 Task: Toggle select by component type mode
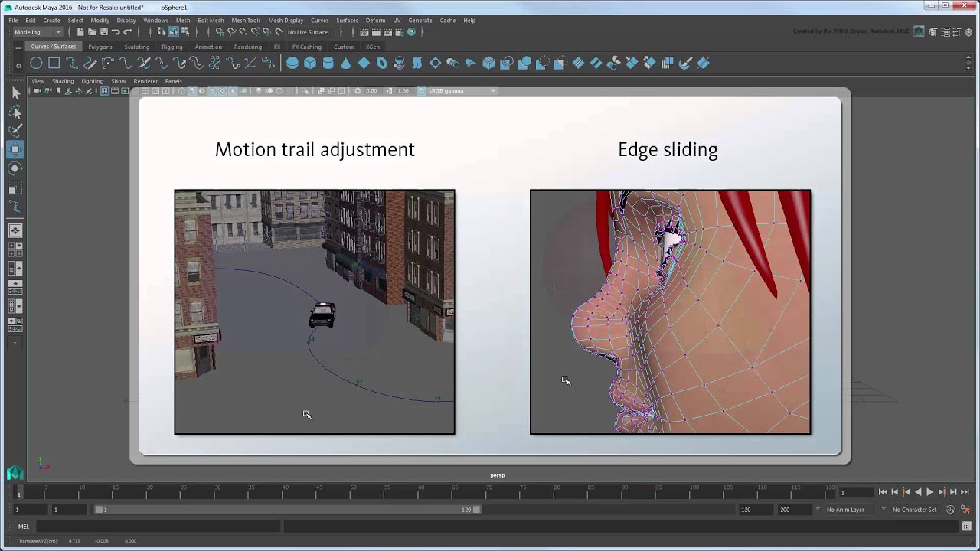(185, 32)
